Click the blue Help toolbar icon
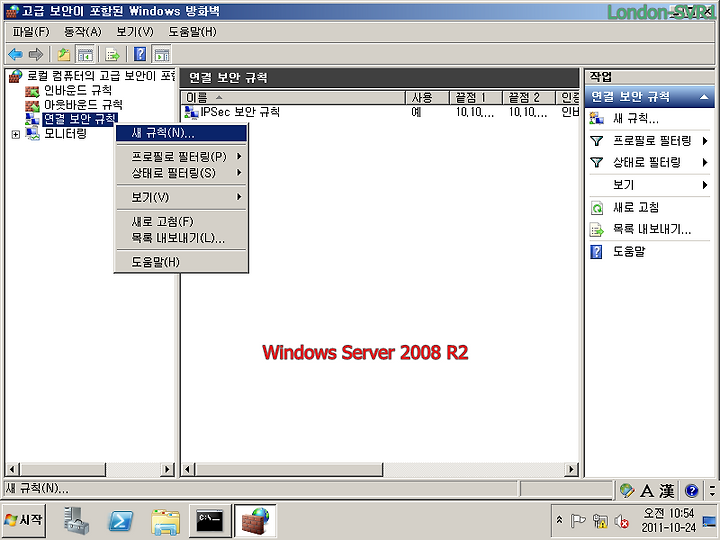This screenshot has width=720, height=540. coord(140,54)
